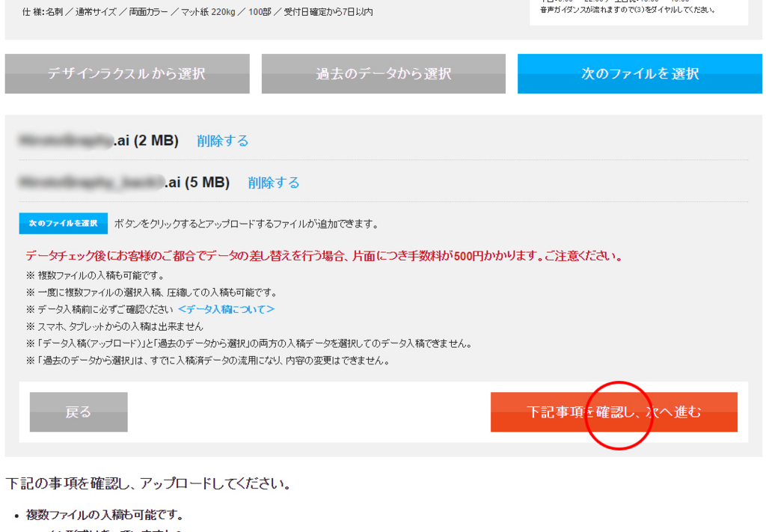This screenshot has width=766, height=532.
Task: Click the 音声ガイダンスが流れます text
Action: (x=628, y=10)
